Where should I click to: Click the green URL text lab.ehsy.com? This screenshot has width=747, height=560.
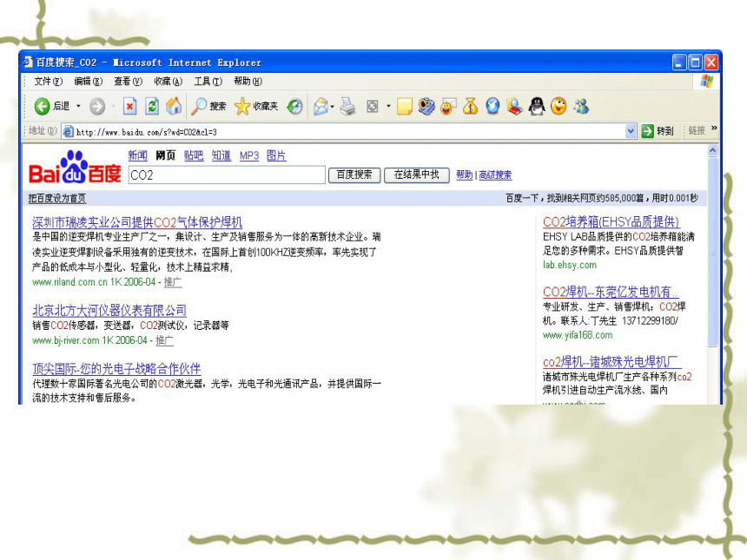(569, 265)
